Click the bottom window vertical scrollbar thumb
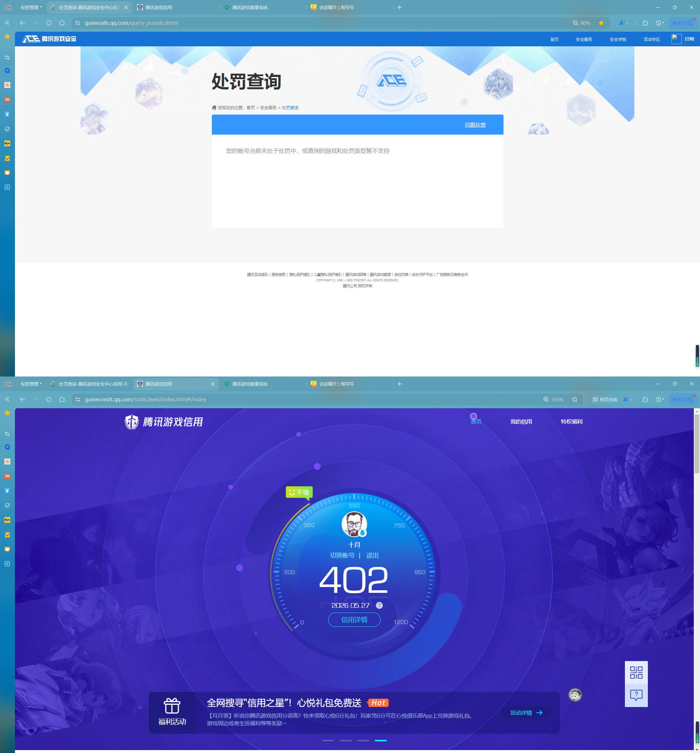Viewport: 700px width, 753px height. click(x=697, y=444)
